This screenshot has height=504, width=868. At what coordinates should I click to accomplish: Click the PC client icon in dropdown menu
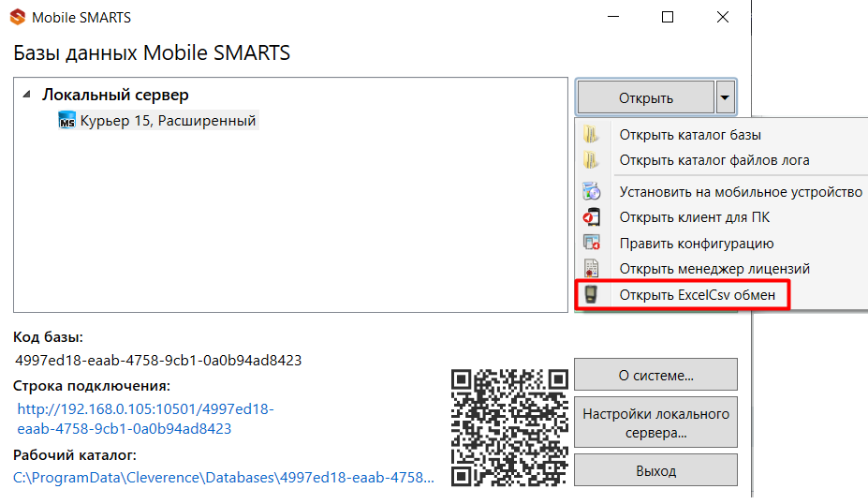tap(591, 217)
